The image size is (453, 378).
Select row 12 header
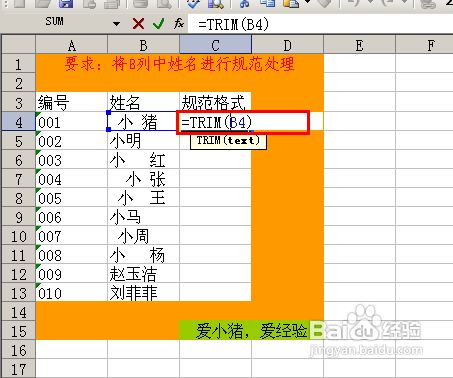[19, 273]
